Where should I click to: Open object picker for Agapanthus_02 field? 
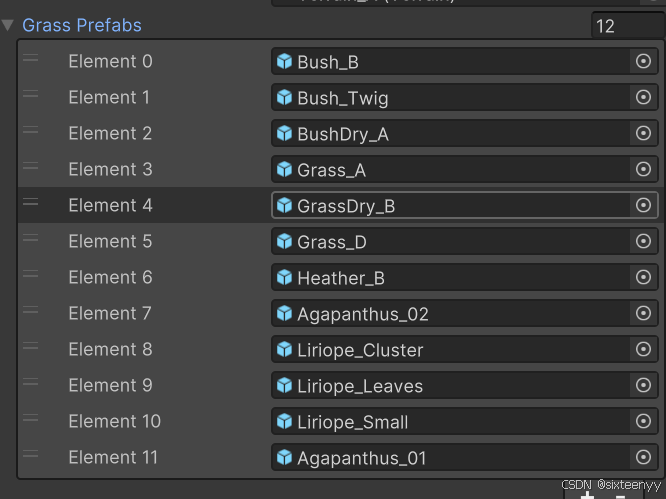(x=643, y=314)
